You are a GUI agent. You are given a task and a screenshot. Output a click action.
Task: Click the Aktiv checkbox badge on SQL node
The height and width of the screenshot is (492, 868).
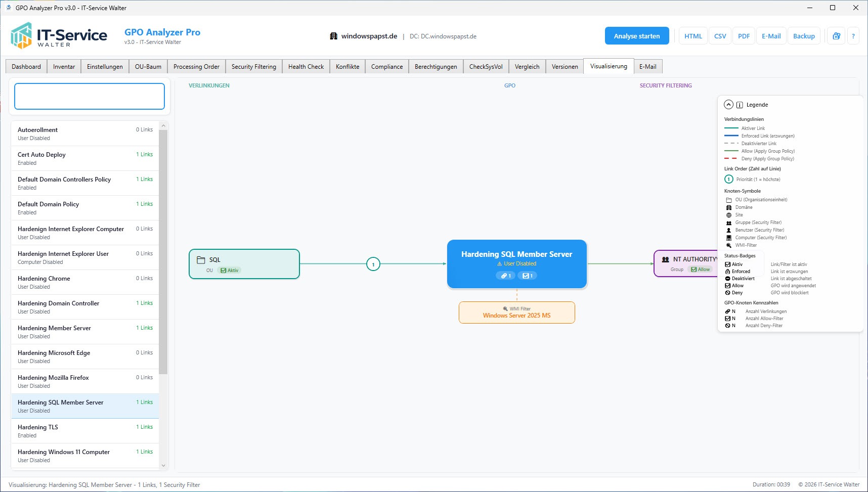(230, 271)
